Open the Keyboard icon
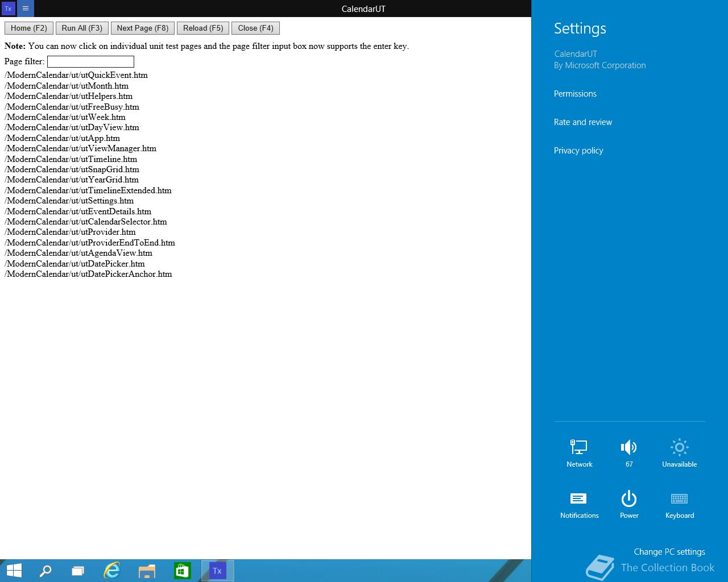 coord(679,505)
